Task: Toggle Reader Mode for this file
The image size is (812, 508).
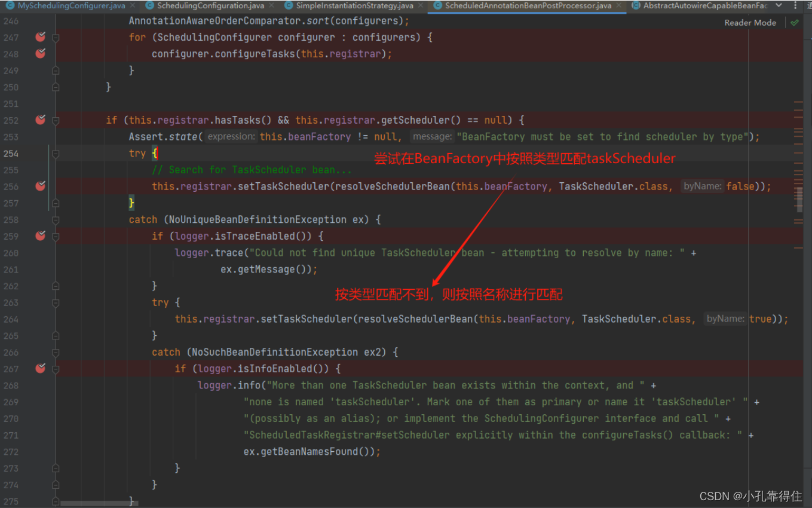Action: (750, 23)
